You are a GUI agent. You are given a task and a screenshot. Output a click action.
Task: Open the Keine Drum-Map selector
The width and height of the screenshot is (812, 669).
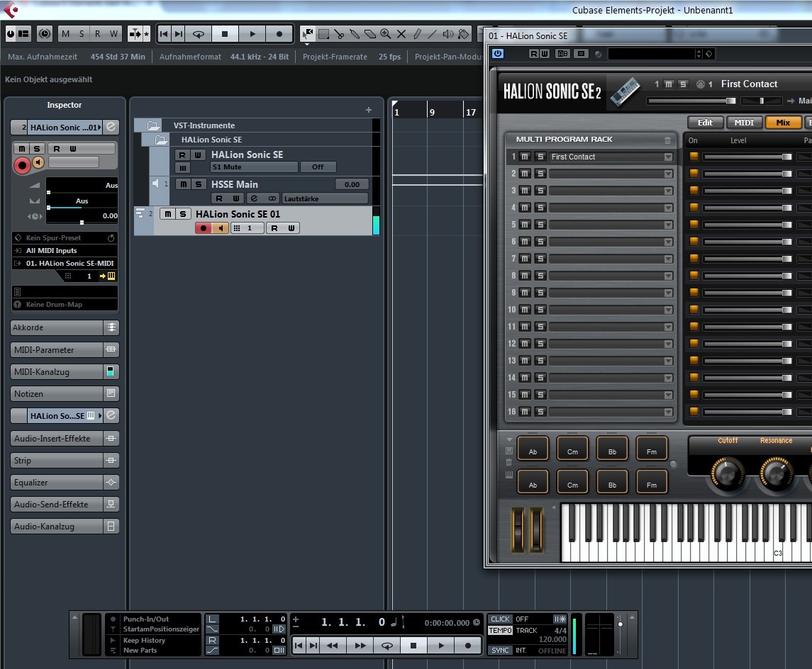65,304
